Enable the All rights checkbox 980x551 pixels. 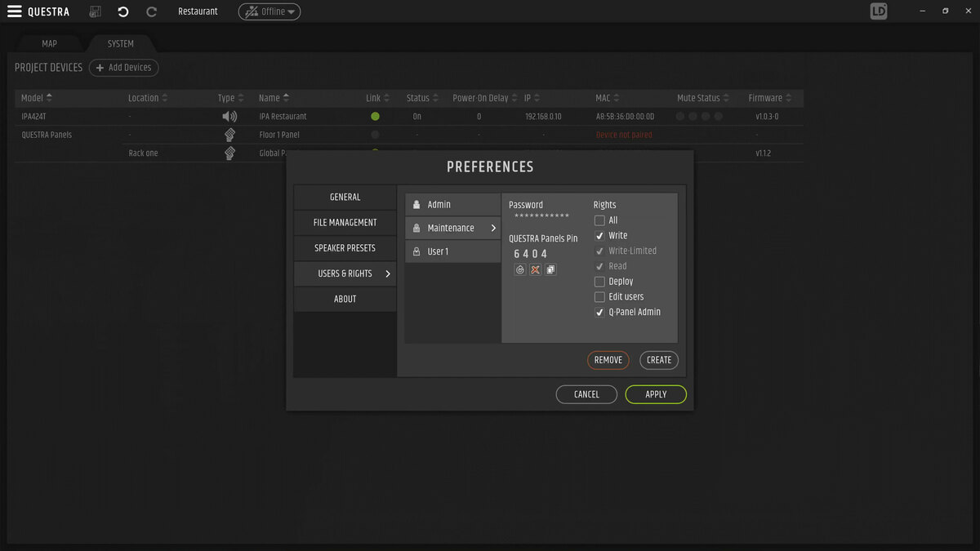click(x=599, y=220)
